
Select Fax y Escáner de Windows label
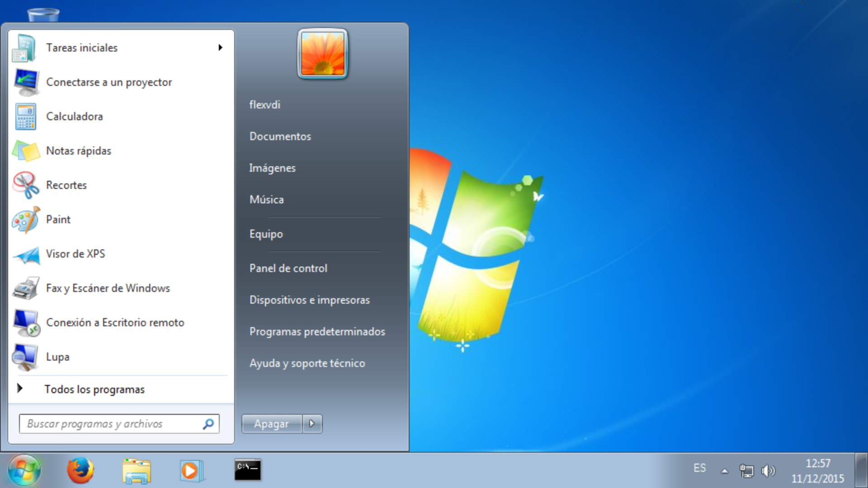[108, 288]
